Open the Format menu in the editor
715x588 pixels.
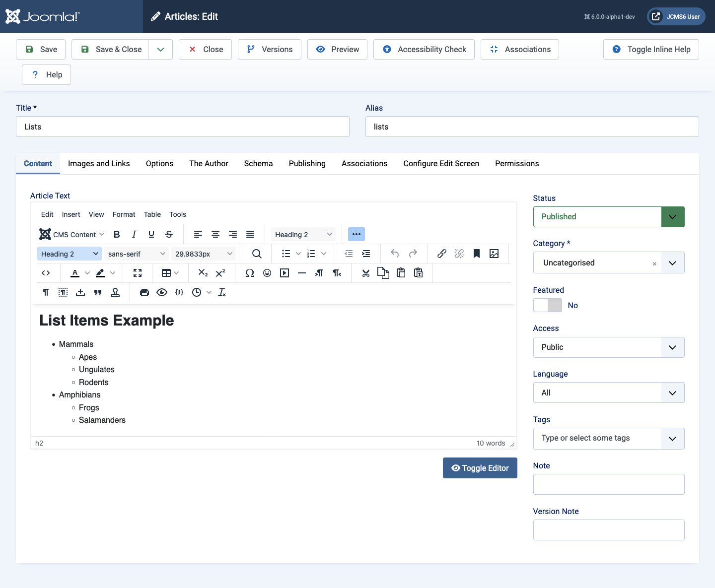(x=124, y=214)
